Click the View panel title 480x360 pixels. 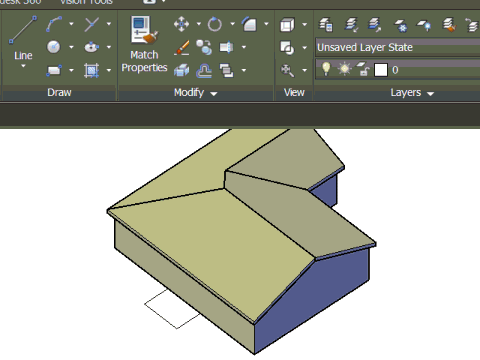point(294,92)
